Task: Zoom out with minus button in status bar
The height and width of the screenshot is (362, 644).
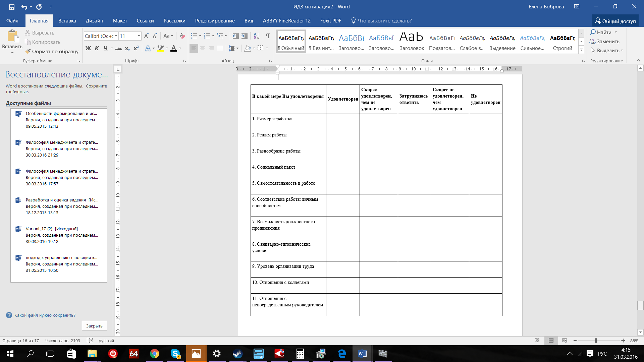Action: pos(575,341)
